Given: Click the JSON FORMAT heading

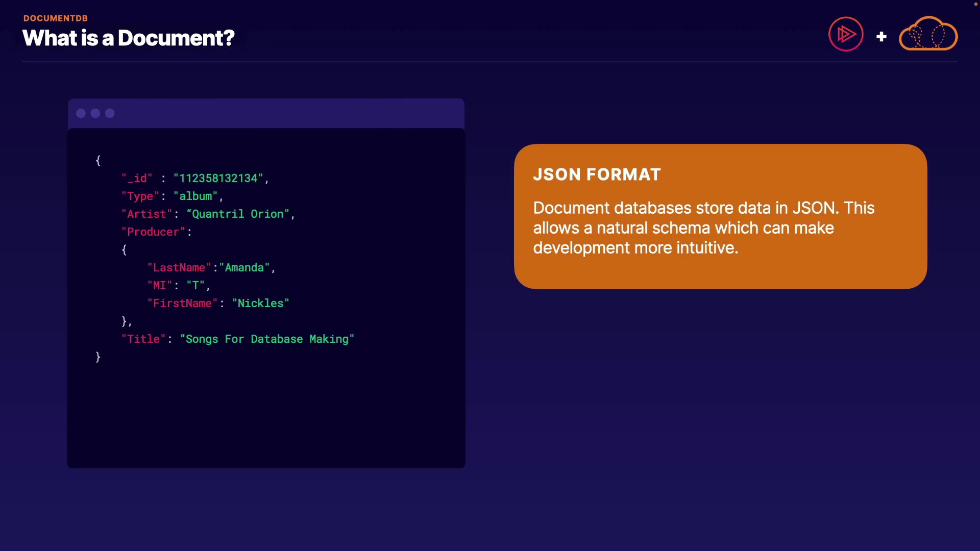Looking at the screenshot, I should click(597, 174).
